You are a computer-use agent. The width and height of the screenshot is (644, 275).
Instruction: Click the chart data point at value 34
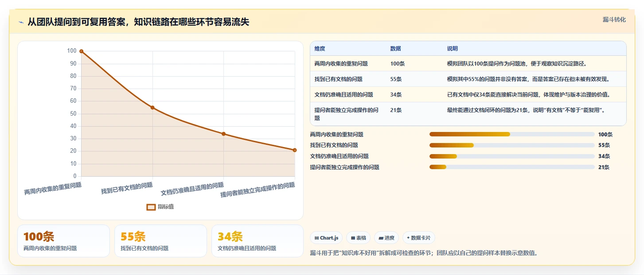tap(223, 134)
